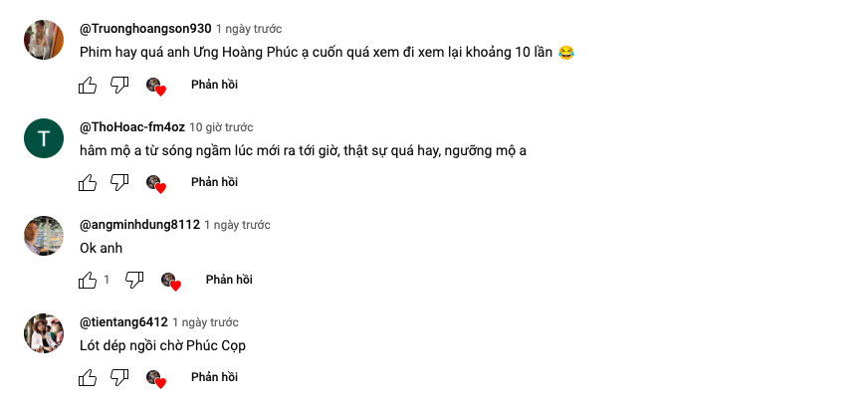Click the green "T" avatar
This screenshot has height=404, width=868.
pos(44,137)
